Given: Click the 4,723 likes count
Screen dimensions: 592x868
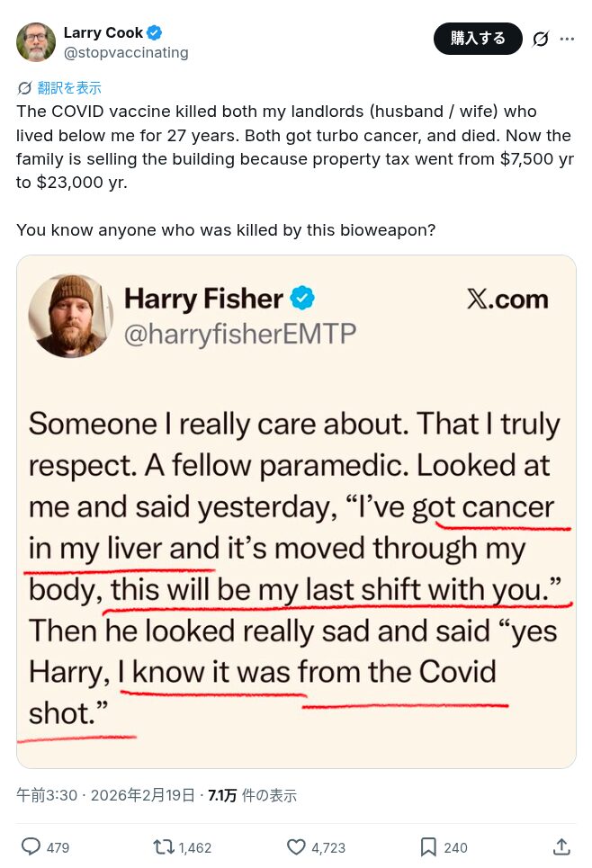Looking at the screenshot, I should [x=328, y=847].
